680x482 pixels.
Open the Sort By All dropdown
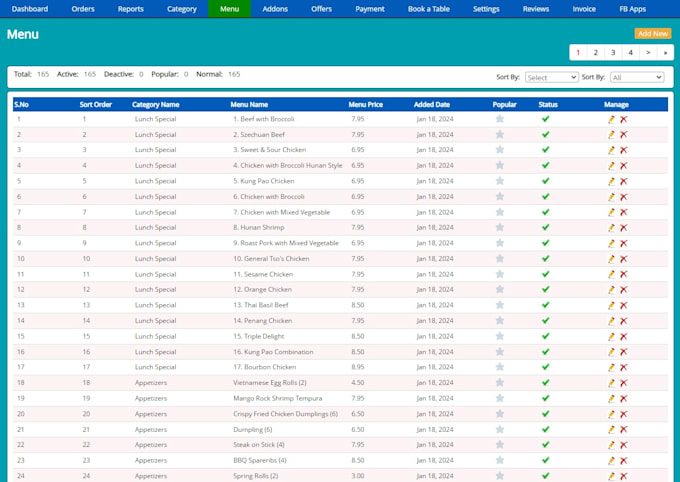coord(637,77)
